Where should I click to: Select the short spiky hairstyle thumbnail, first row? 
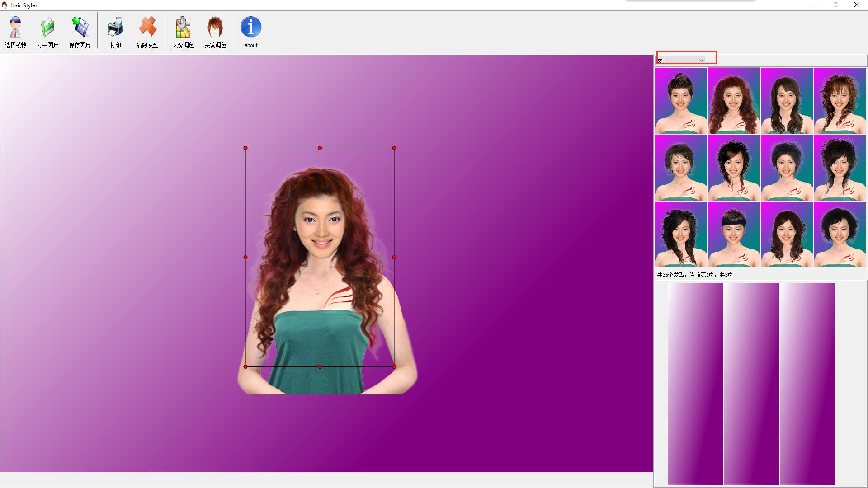tap(681, 100)
